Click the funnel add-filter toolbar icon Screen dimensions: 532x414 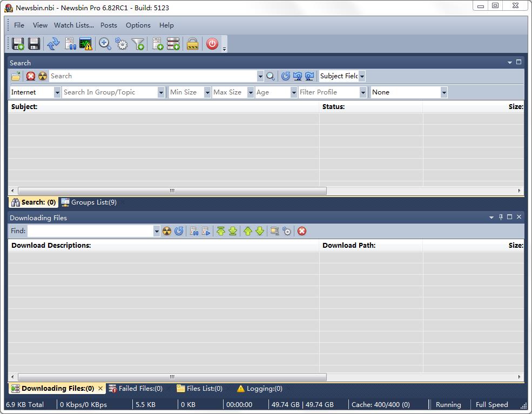pos(138,44)
